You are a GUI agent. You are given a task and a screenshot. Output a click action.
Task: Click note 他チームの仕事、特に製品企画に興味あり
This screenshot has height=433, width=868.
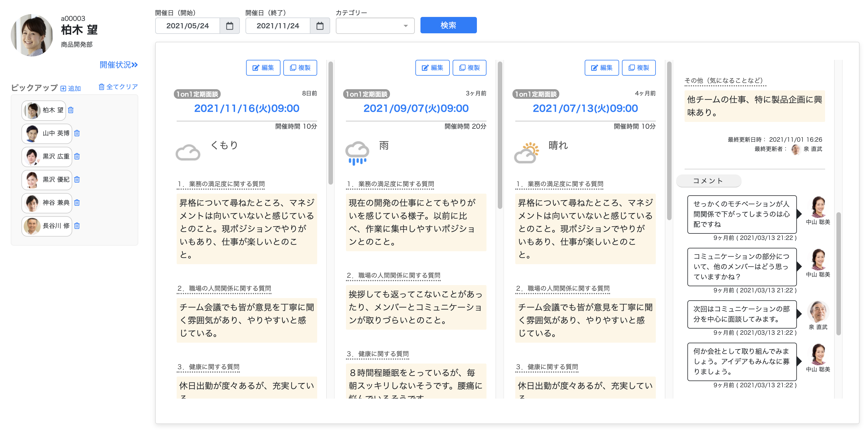[x=755, y=106]
